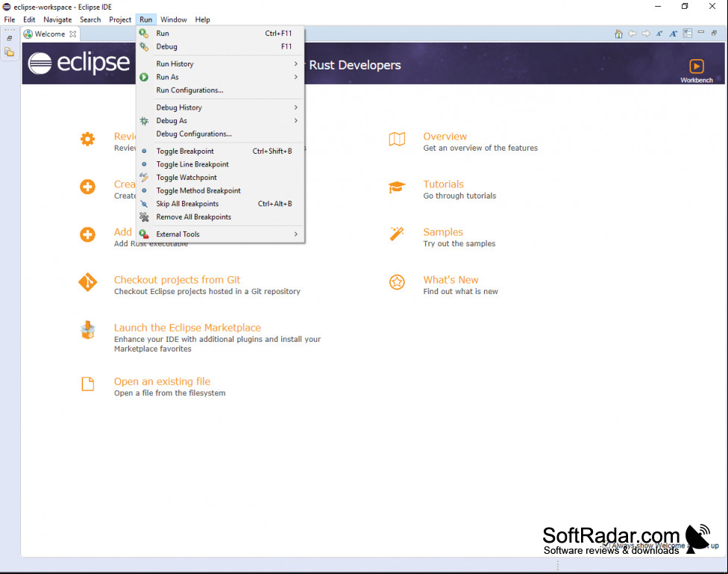Image resolution: width=728 pixels, height=574 pixels.
Task: Select the Welcome tab
Action: [x=50, y=34]
